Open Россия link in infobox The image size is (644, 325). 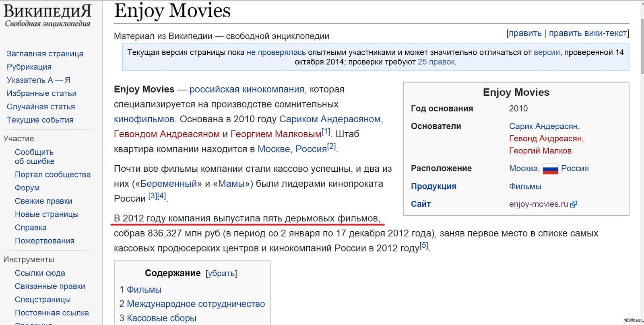(x=575, y=169)
